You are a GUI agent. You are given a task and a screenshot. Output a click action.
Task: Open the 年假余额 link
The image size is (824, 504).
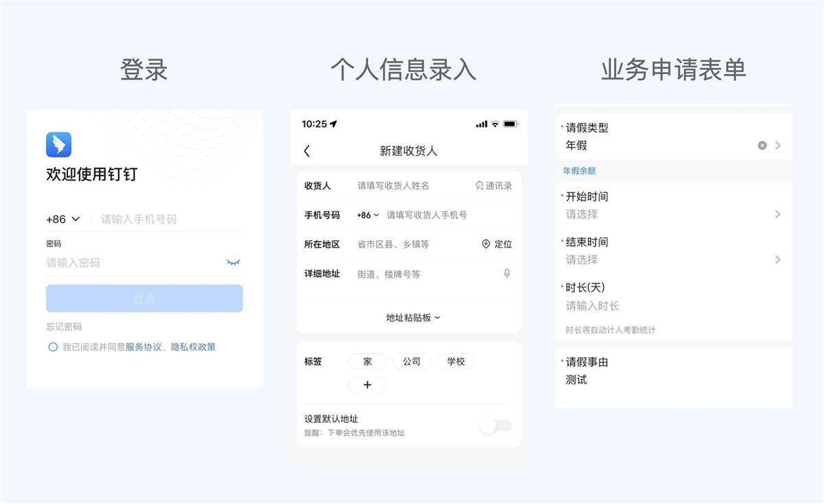pos(580,171)
